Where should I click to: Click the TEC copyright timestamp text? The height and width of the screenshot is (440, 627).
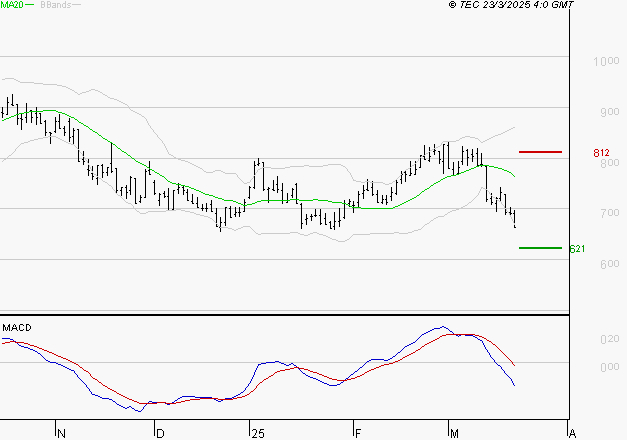click(x=511, y=5)
